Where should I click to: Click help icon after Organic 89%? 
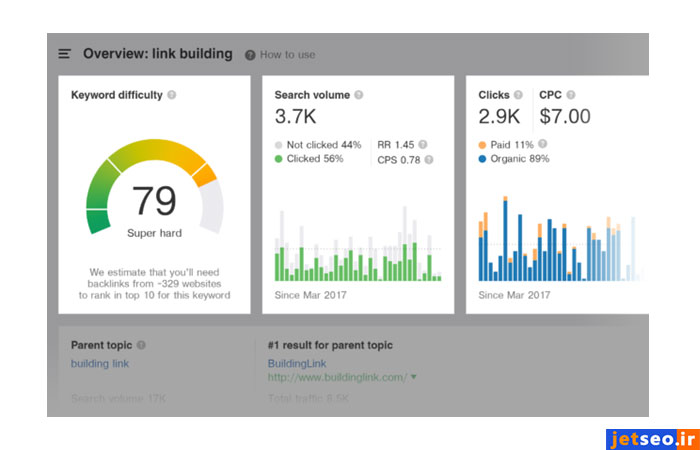558,159
